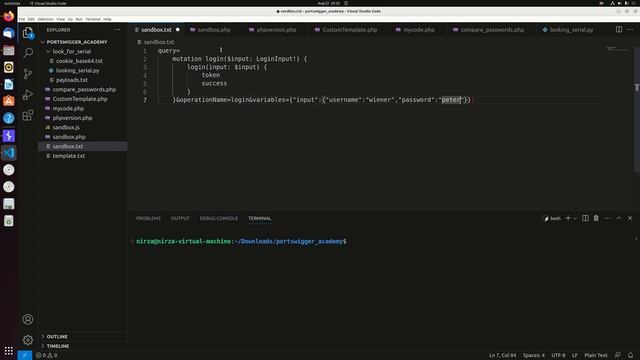
Task: Open payloads.txt in the explorer
Action: (x=72, y=80)
